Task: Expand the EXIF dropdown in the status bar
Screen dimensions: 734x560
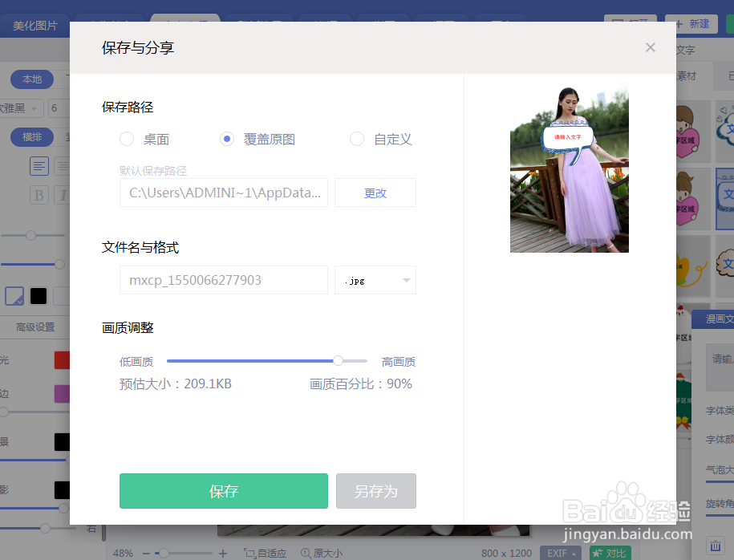Action: pos(560,553)
